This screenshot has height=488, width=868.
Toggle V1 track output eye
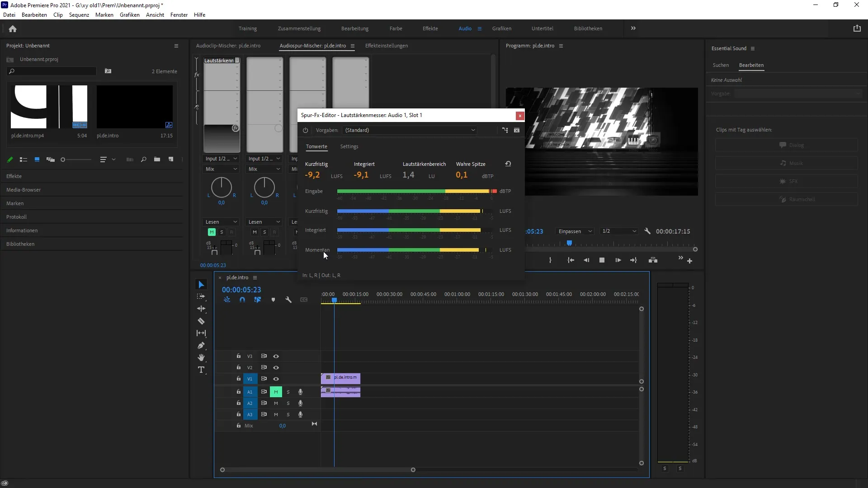click(x=276, y=379)
